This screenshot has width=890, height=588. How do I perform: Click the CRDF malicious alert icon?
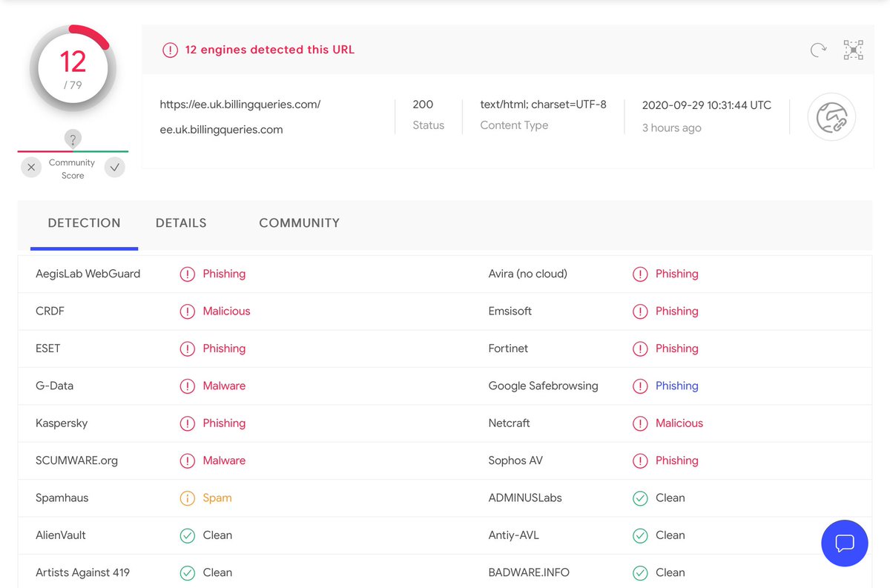tap(188, 311)
